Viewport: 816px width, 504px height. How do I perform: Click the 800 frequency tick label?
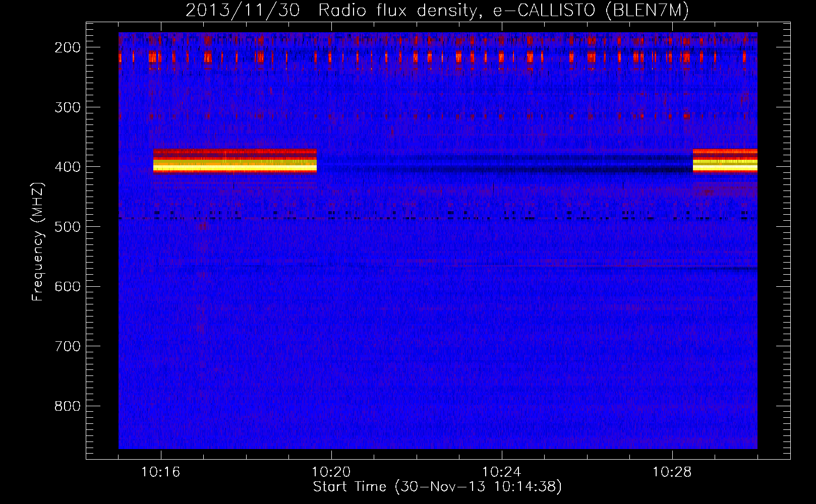point(67,406)
